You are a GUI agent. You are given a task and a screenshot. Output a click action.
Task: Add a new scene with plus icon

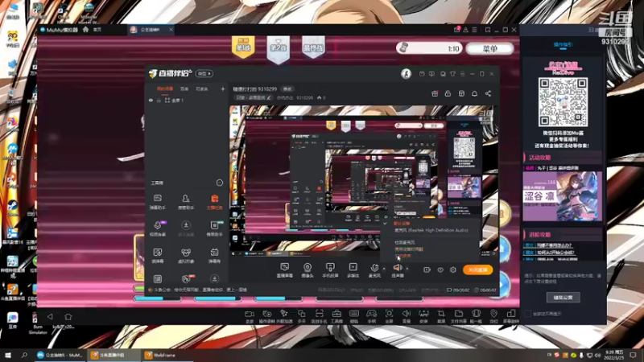pos(223,88)
